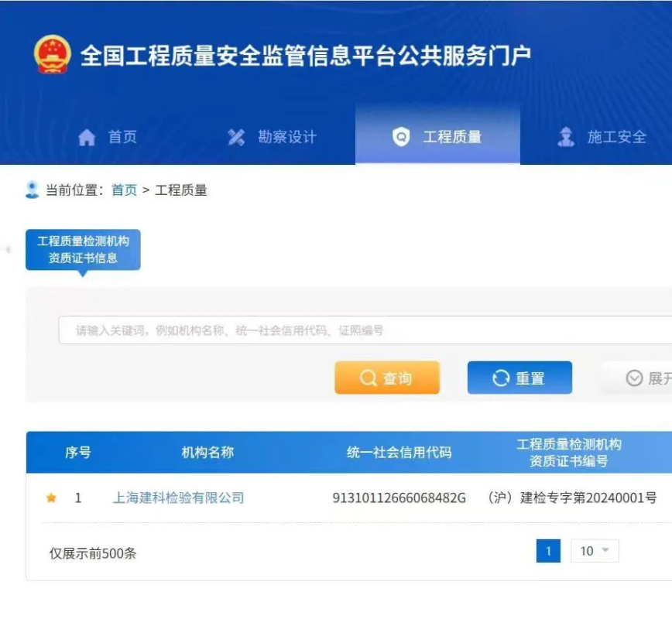Click the row number 1 cell
The height and width of the screenshot is (619, 672).
[x=78, y=498]
